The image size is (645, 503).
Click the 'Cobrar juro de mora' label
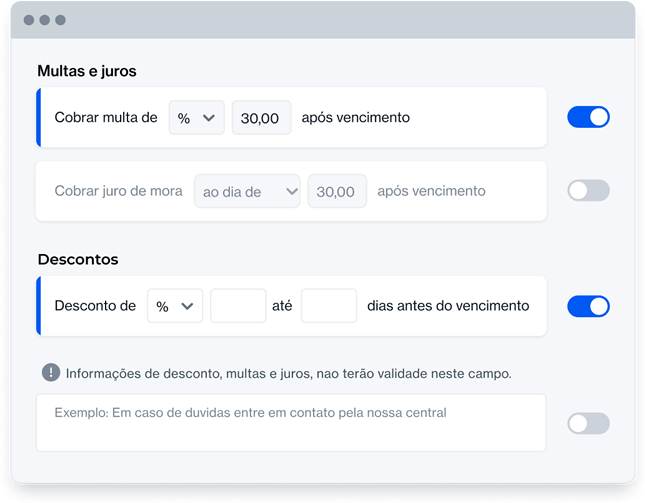[x=118, y=191]
